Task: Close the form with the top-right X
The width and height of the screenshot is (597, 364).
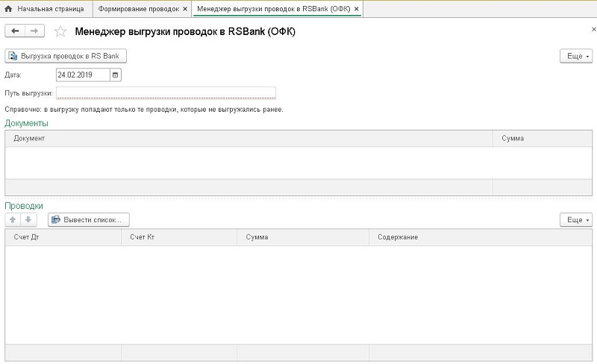Action: point(593,28)
